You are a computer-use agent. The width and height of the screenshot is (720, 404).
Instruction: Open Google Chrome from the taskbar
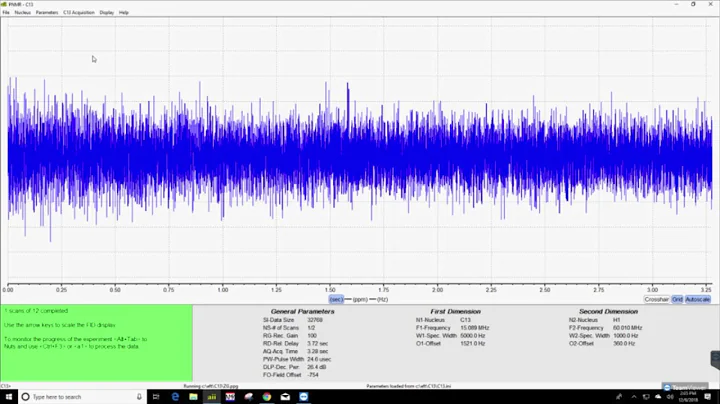pyautogui.click(x=267, y=397)
